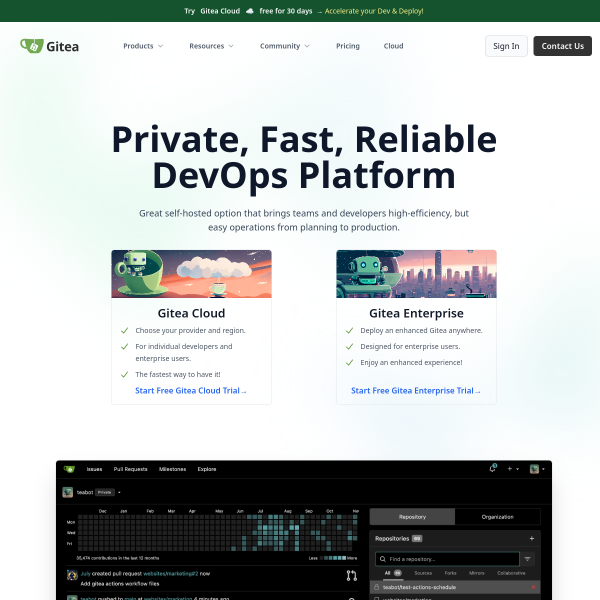Select Cloud in the top navigation
The width and height of the screenshot is (600, 600).
point(394,46)
